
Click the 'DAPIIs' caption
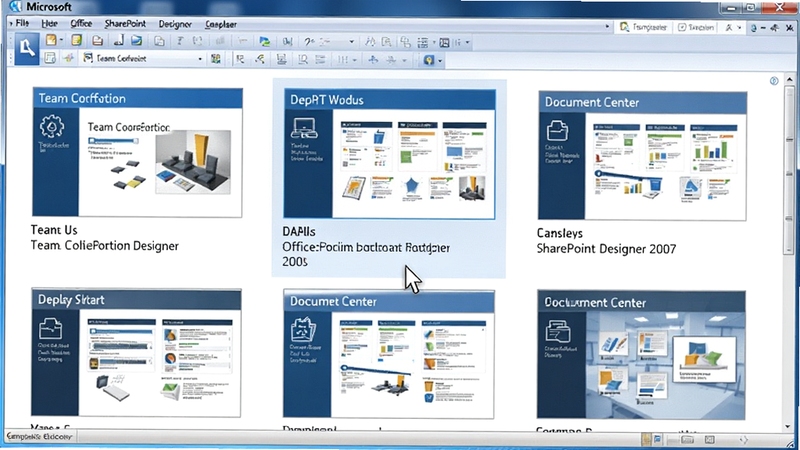click(x=299, y=231)
